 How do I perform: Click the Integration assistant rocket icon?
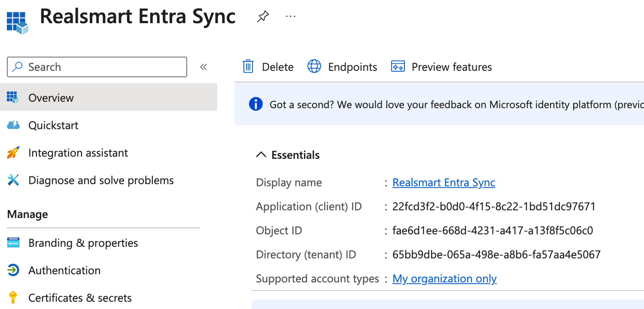[13, 153]
